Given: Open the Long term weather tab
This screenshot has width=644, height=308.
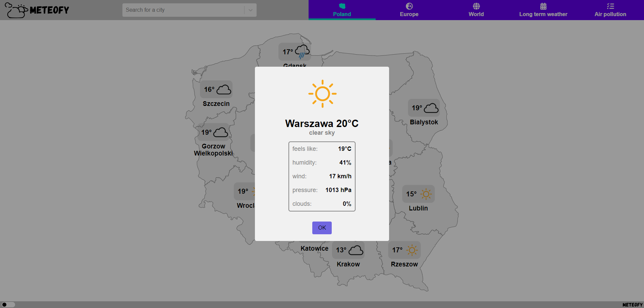Looking at the screenshot, I should [543, 10].
